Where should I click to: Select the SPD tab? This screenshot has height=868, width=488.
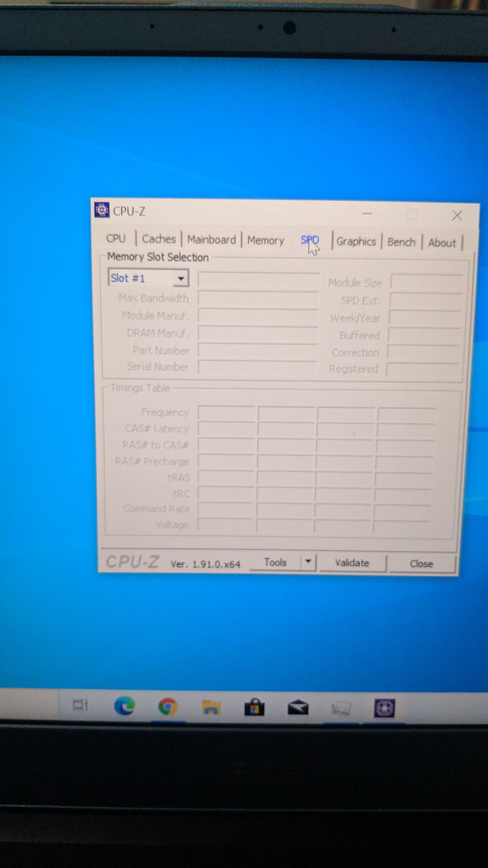coord(309,240)
